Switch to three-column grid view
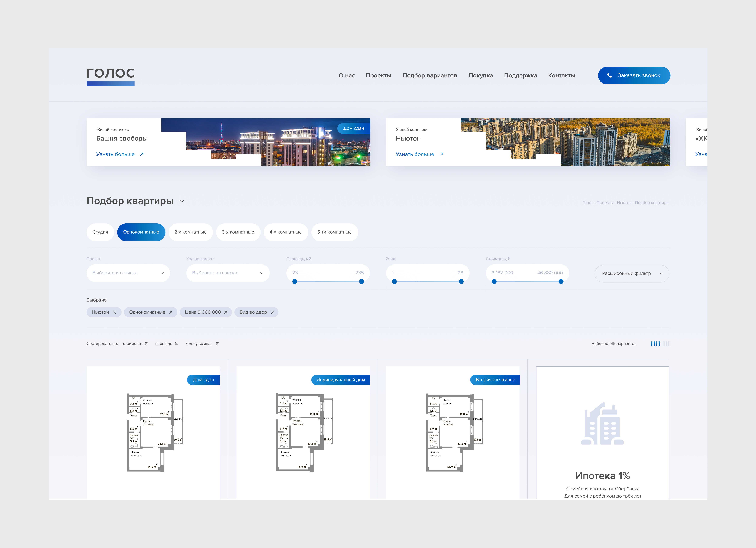Viewport: 756px width, 548px height. click(666, 344)
